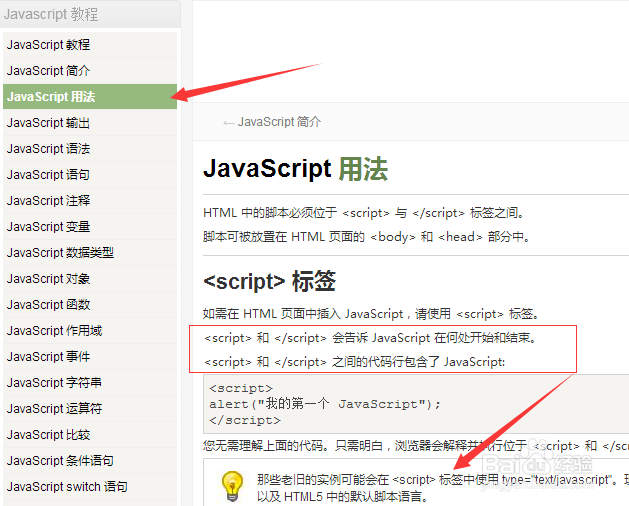
Task: Navigate to JavaScript 运算符 page
Action: click(90, 408)
